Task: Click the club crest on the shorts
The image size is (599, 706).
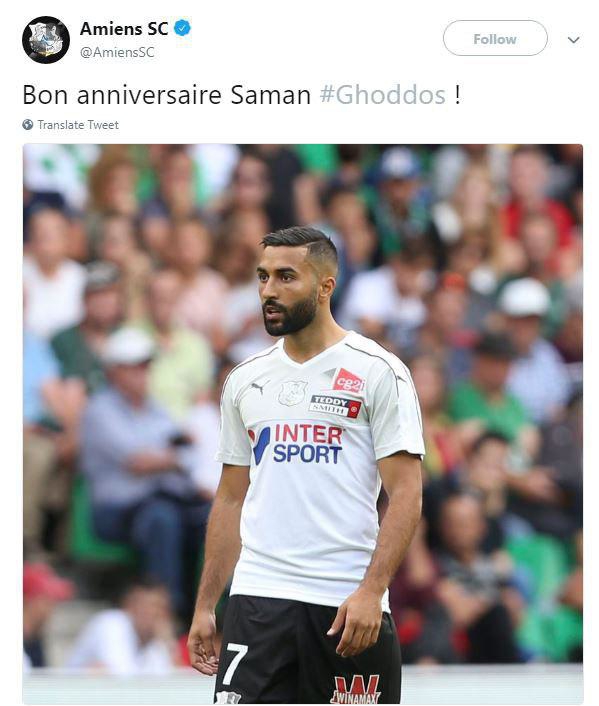Action: point(227,698)
